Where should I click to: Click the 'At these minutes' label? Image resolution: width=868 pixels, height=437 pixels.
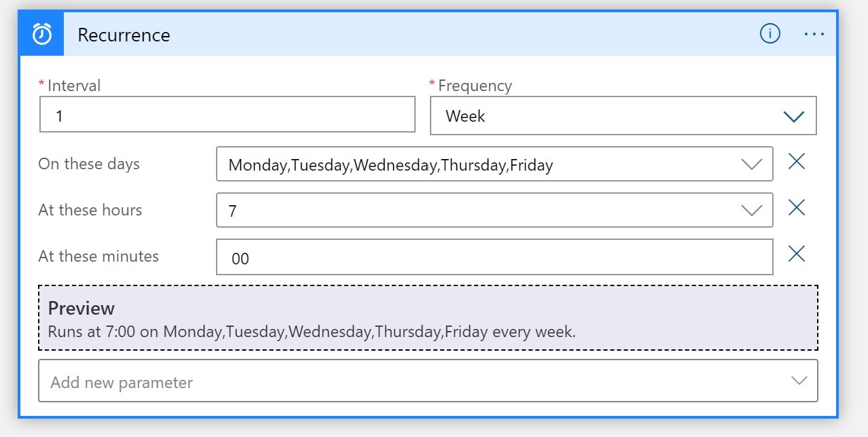click(98, 256)
